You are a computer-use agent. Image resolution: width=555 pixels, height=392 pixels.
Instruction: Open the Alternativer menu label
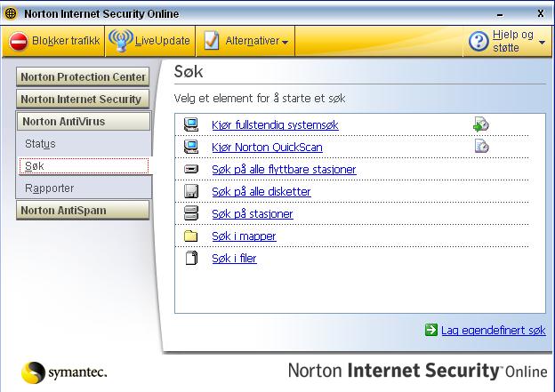coord(253,41)
